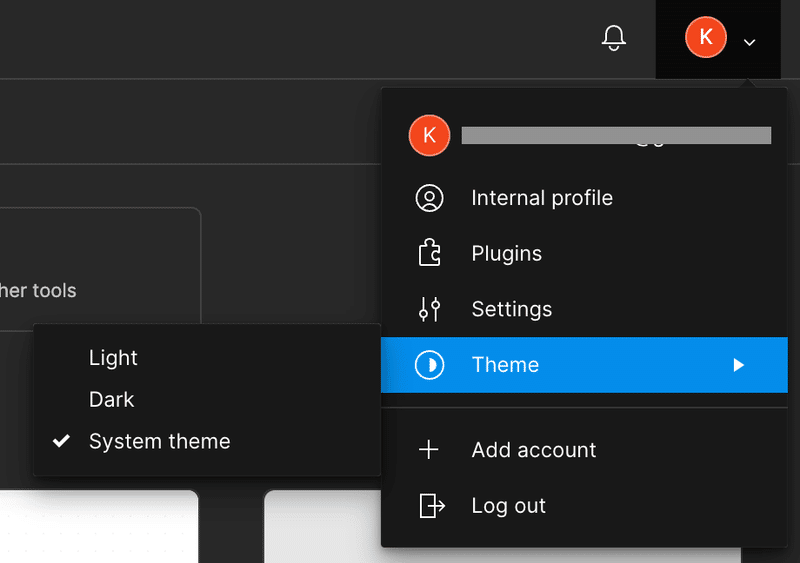
Task: Click the orange K avatar in top bar
Action: coord(706,38)
